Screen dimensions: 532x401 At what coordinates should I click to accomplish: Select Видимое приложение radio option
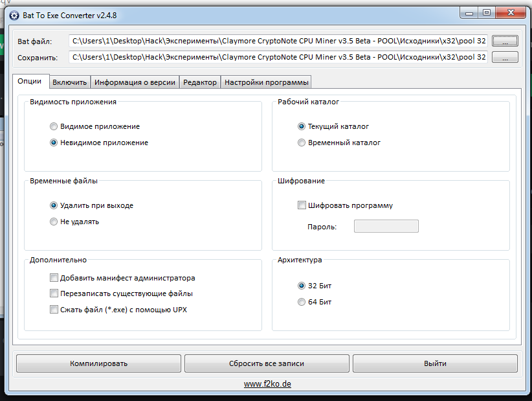[x=54, y=127]
